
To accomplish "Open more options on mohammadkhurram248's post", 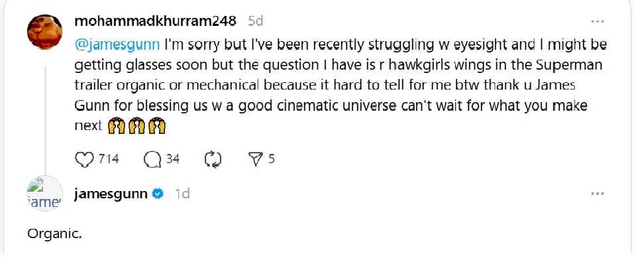I will [x=598, y=21].
